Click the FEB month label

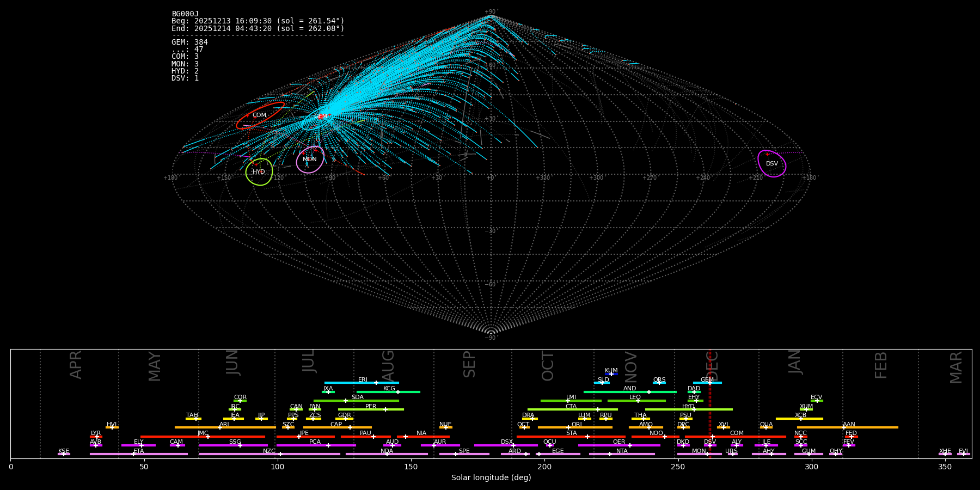point(881,365)
